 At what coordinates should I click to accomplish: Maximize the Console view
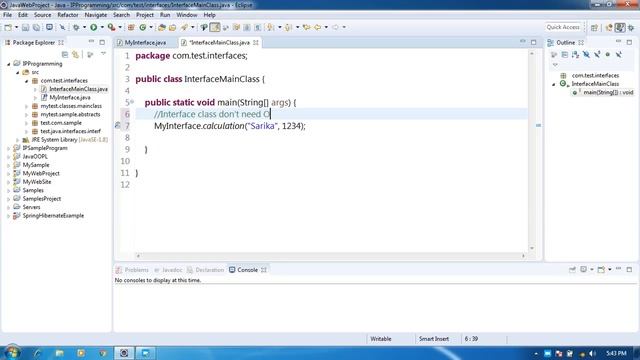tap(629, 269)
